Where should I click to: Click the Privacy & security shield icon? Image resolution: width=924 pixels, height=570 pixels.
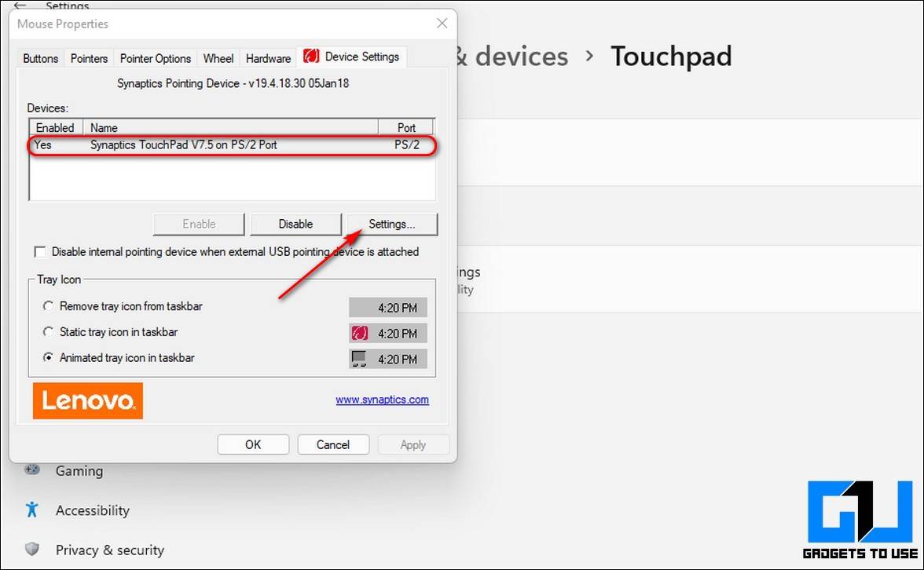31,549
